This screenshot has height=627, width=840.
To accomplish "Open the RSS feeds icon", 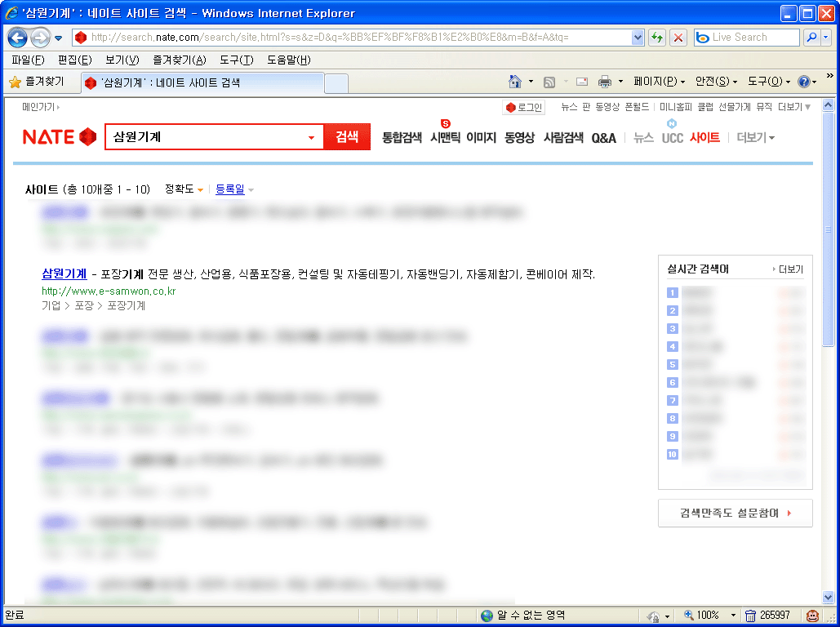I will coord(549,82).
